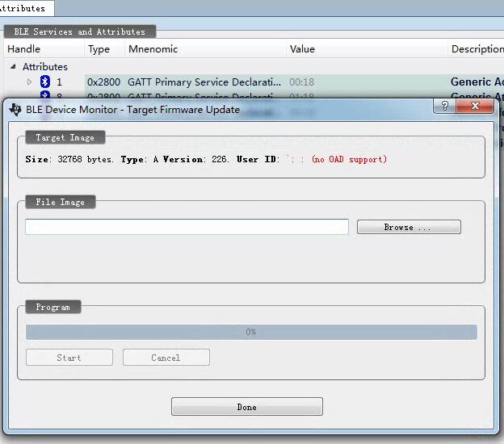The height and width of the screenshot is (444, 504).
Task: Expand handle 1 attribute row
Action: 29,82
